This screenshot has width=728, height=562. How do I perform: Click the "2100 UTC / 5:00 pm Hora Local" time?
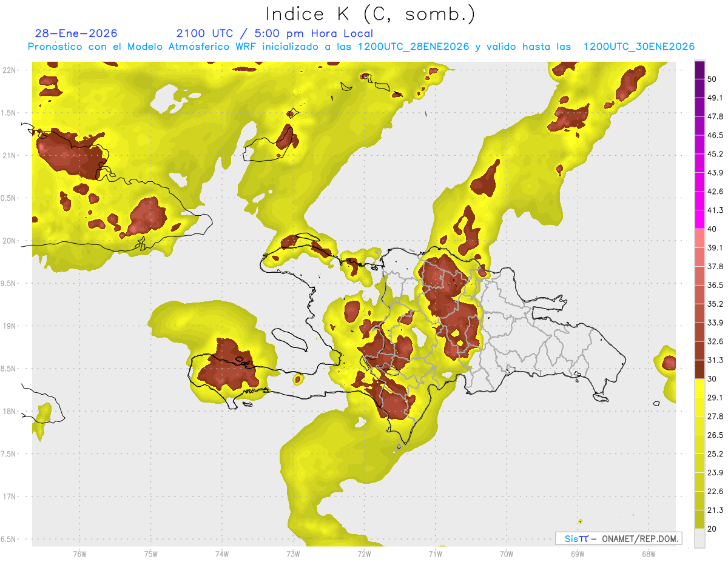pyautogui.click(x=275, y=33)
